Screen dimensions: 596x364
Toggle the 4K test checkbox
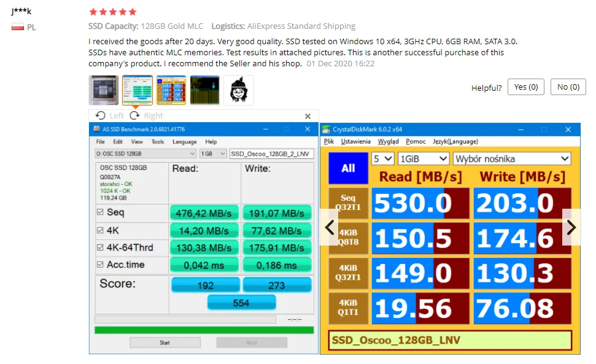pos(100,230)
